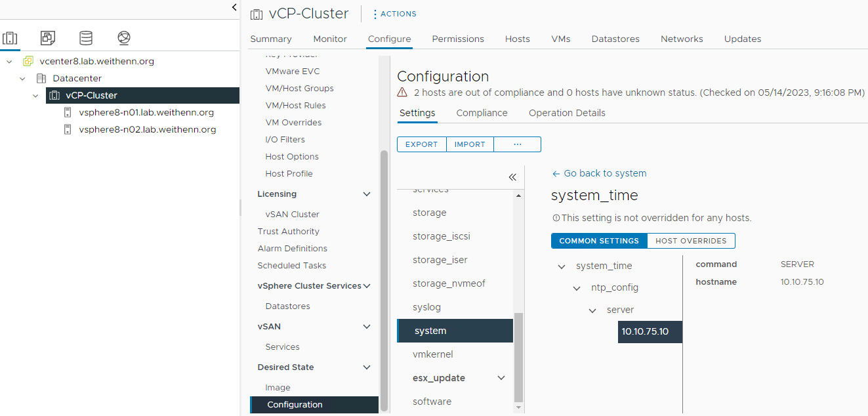The width and height of the screenshot is (868, 416).
Task: Collapse the Desired State section
Action: click(x=367, y=367)
